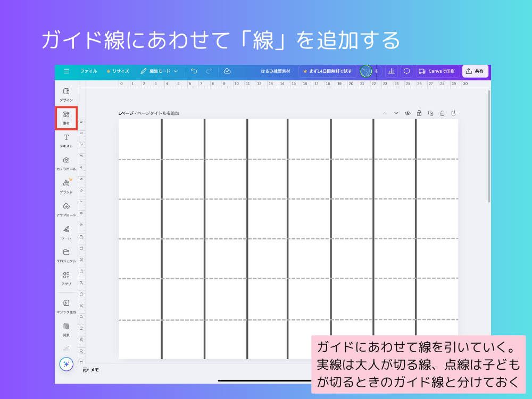Open the ファイル menu
The image size is (532, 399).
point(88,71)
